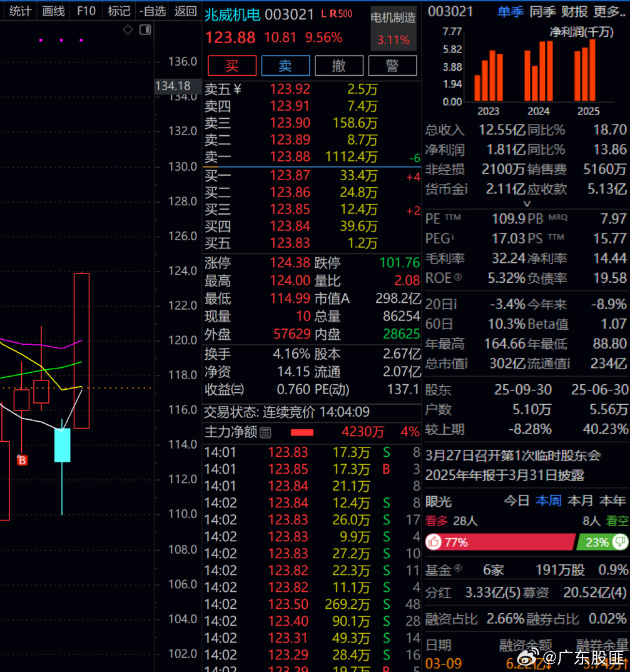The image size is (630, 672).
Task: Click the 撤 cancel order button
Action: (x=339, y=66)
